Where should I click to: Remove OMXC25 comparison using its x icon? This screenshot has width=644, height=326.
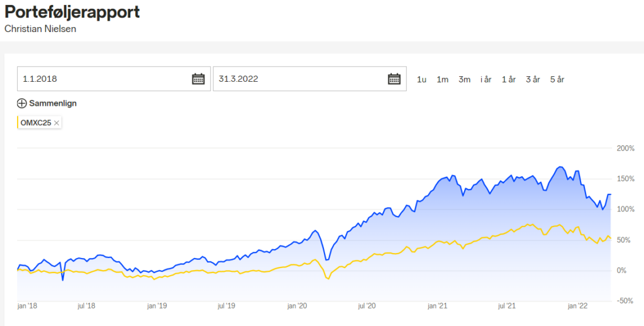point(57,123)
